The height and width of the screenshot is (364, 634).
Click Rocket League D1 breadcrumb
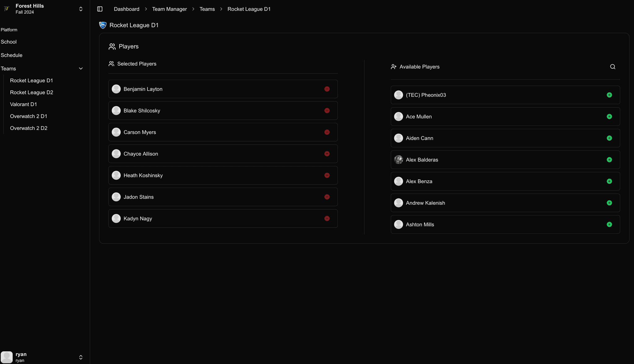249,9
